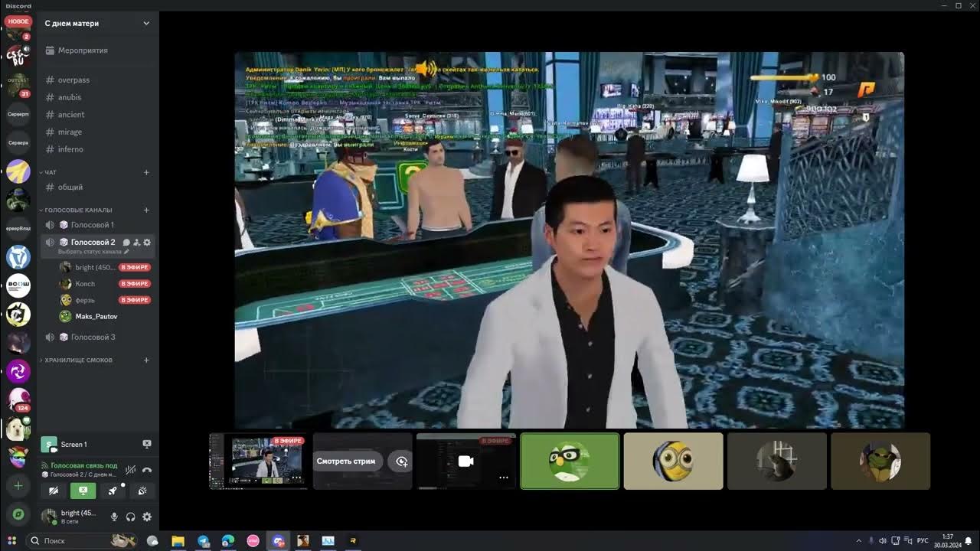The image size is (980, 551).
Task: Click the Windows Поиск search box
Action: click(82, 540)
